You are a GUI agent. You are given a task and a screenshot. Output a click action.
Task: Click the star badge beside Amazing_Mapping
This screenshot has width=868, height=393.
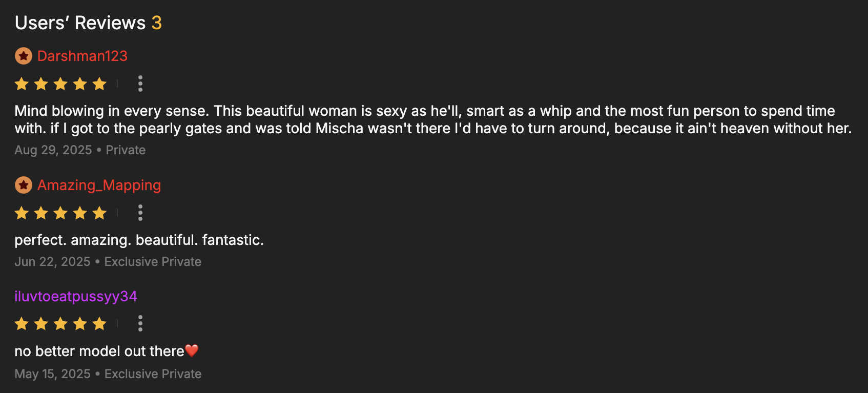[x=24, y=185]
